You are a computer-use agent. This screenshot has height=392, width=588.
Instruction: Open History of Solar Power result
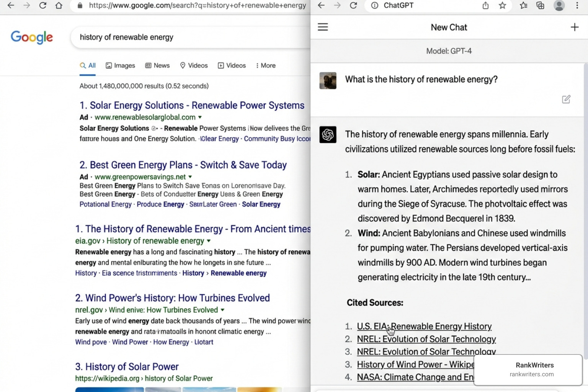(127, 367)
